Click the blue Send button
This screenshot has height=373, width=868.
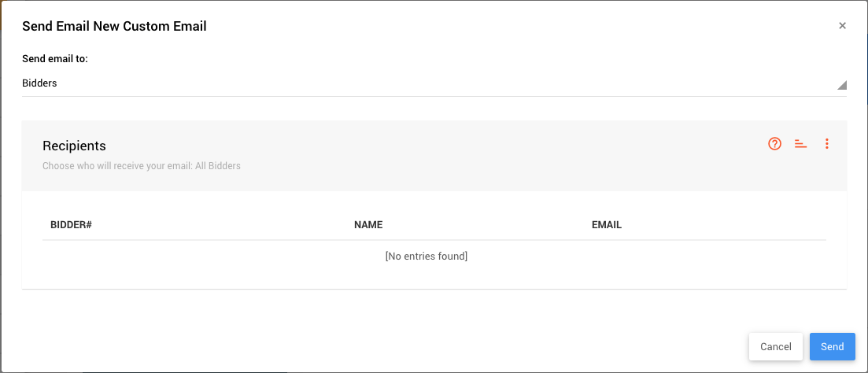click(x=832, y=347)
